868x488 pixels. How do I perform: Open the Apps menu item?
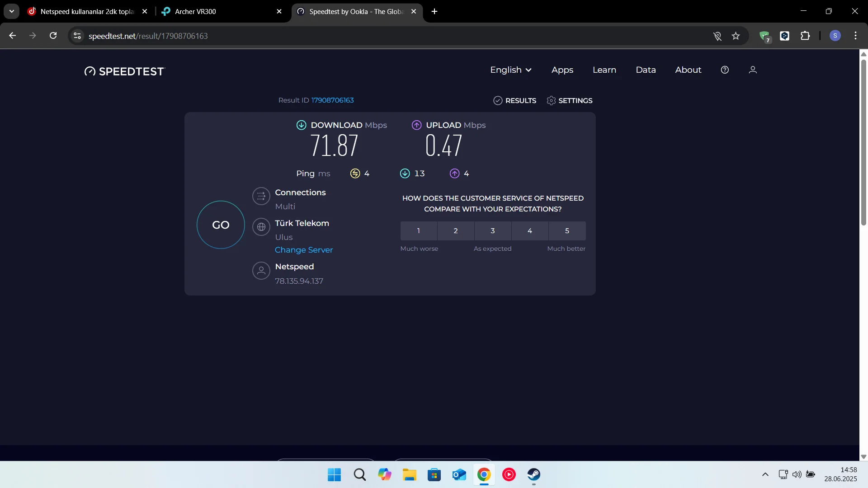[562, 70]
